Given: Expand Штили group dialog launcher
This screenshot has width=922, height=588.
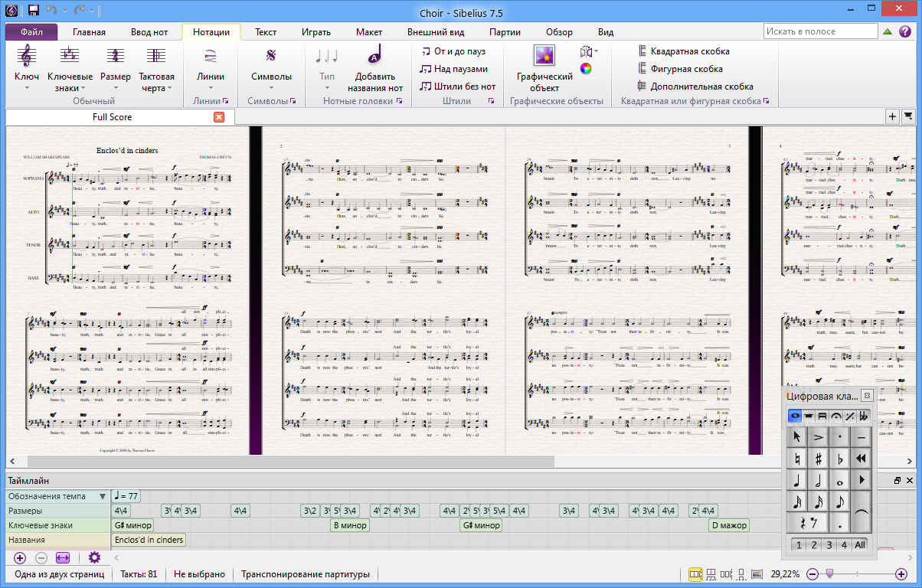Looking at the screenshot, I should pos(492,101).
